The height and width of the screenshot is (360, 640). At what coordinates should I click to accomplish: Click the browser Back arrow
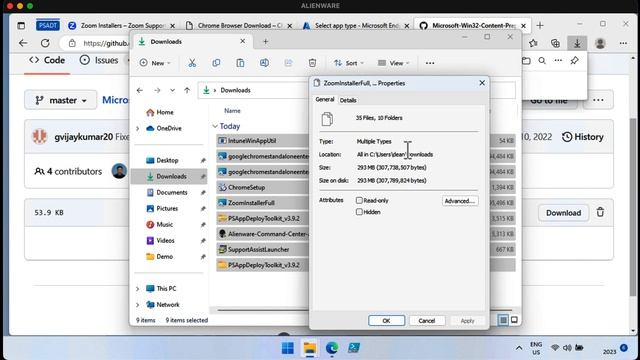23,43
